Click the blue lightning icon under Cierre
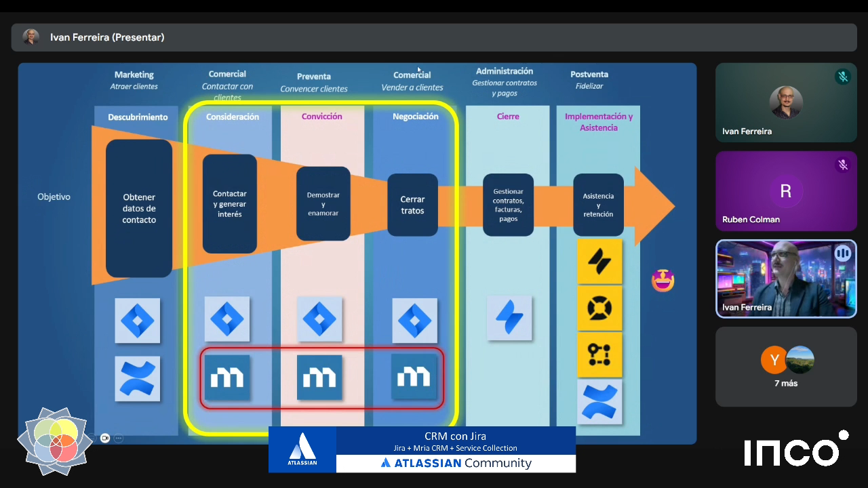Screen dimensions: 868x488 [509, 318]
